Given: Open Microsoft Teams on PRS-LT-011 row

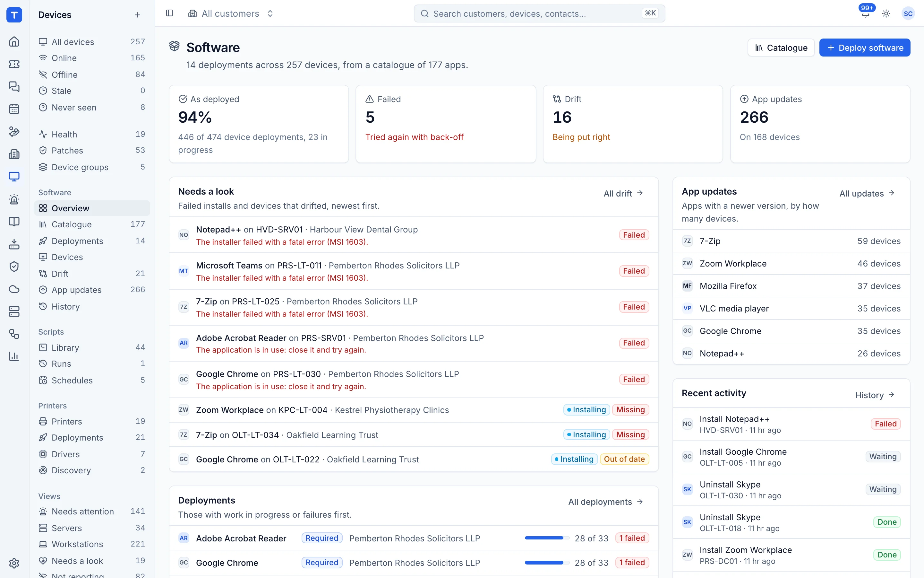Looking at the screenshot, I should [414, 271].
